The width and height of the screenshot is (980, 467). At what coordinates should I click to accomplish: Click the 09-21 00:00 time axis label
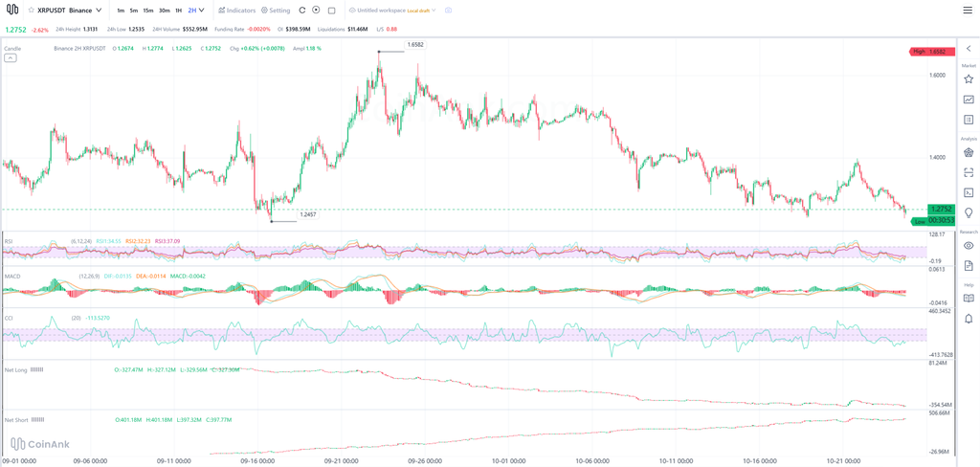click(x=340, y=460)
